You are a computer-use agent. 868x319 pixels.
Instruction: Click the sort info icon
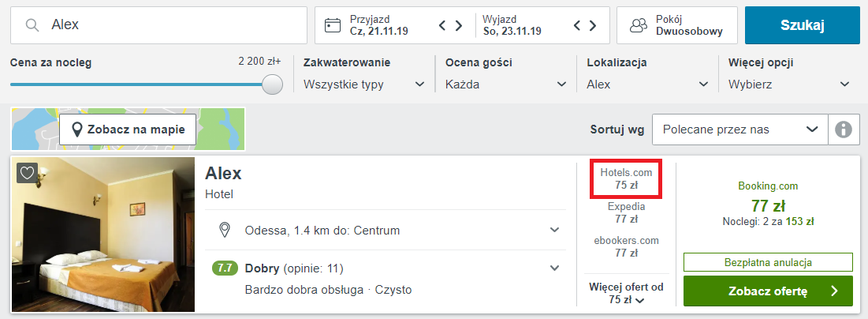[844, 129]
